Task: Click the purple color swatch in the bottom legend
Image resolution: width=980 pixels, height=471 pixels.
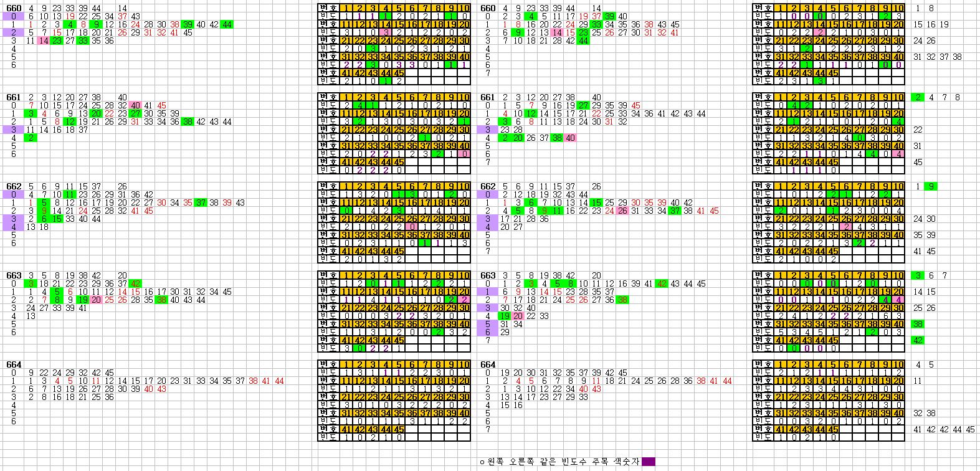Action: click(648, 462)
